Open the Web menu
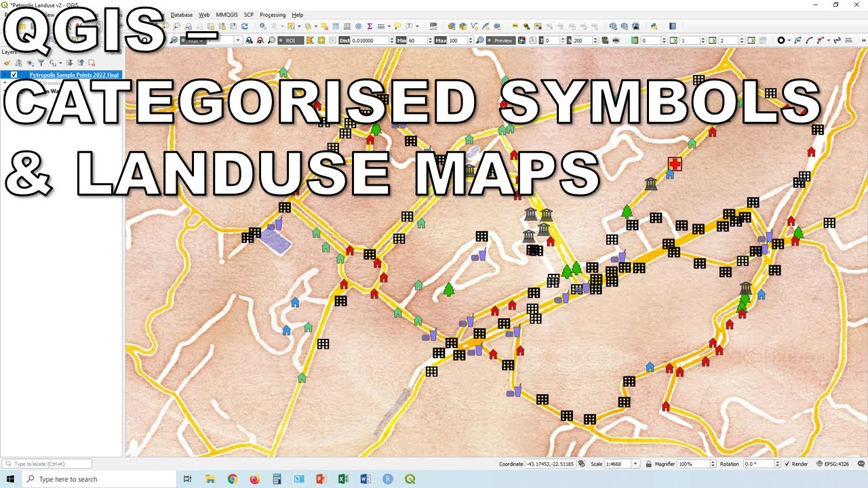Image resolution: width=868 pixels, height=488 pixels. [x=204, y=14]
